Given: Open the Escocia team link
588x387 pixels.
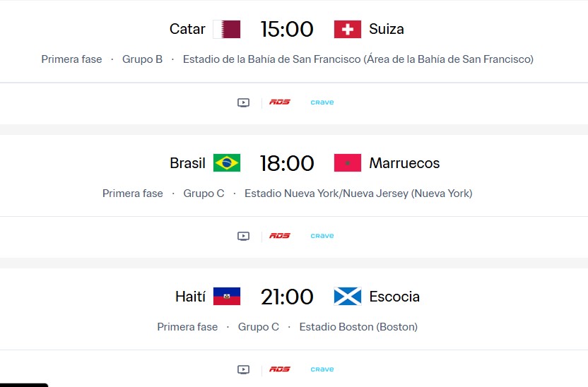Looking at the screenshot, I should 394,297.
